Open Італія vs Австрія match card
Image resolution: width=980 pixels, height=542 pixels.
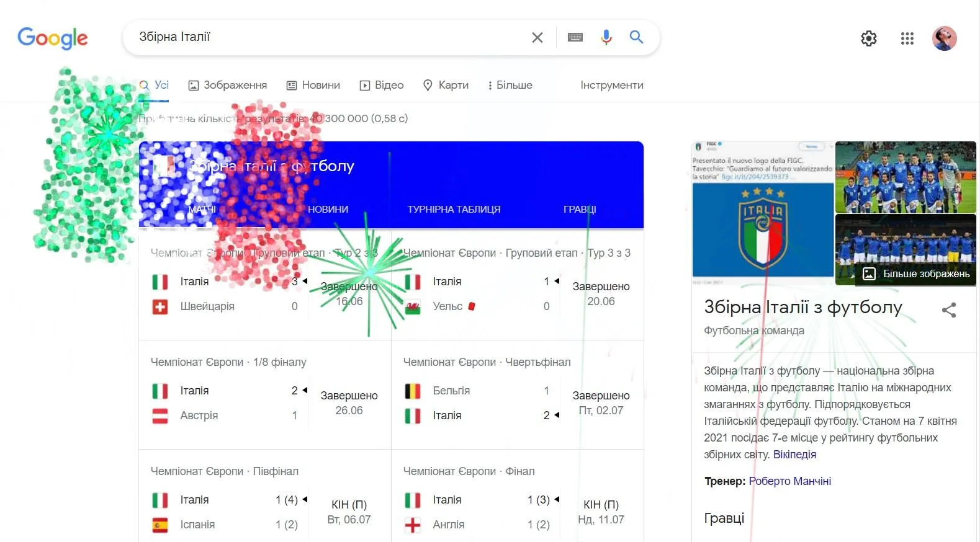(x=265, y=394)
